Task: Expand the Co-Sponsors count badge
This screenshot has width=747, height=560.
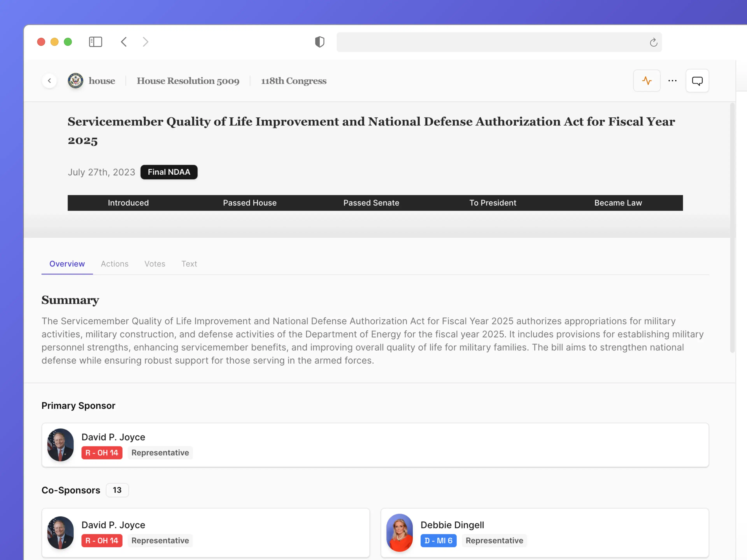Action: [117, 490]
